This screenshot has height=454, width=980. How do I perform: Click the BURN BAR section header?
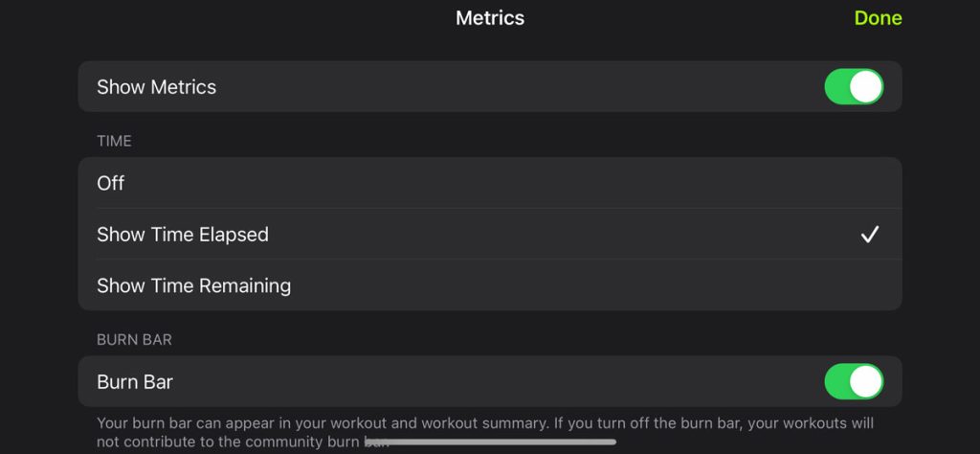click(134, 339)
